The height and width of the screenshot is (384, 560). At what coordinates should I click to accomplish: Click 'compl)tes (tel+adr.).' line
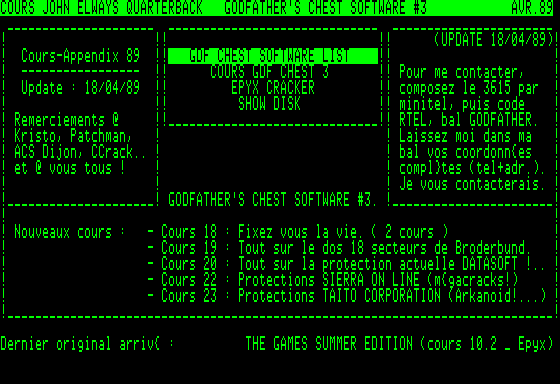(472, 168)
